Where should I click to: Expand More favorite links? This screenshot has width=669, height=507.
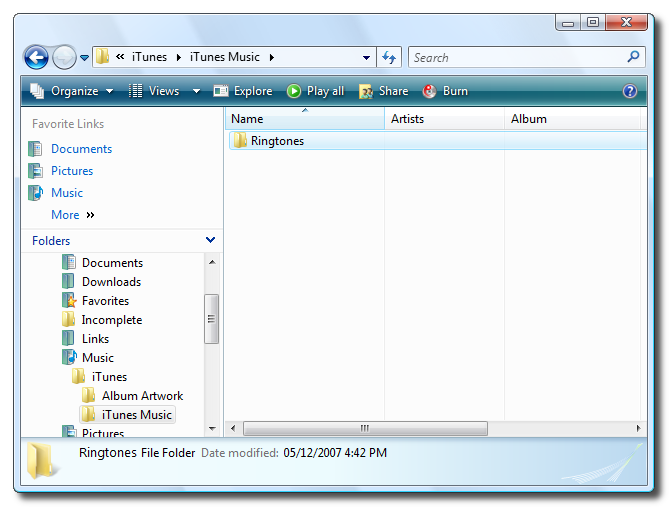click(x=73, y=215)
